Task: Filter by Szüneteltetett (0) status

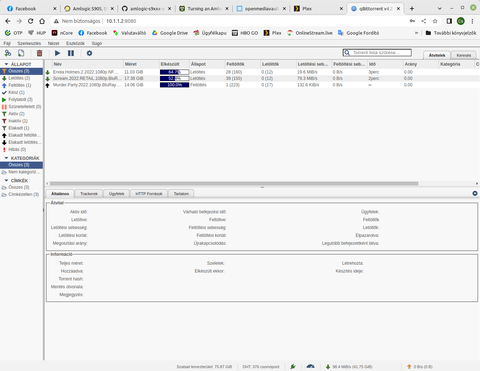Action: (x=21, y=107)
